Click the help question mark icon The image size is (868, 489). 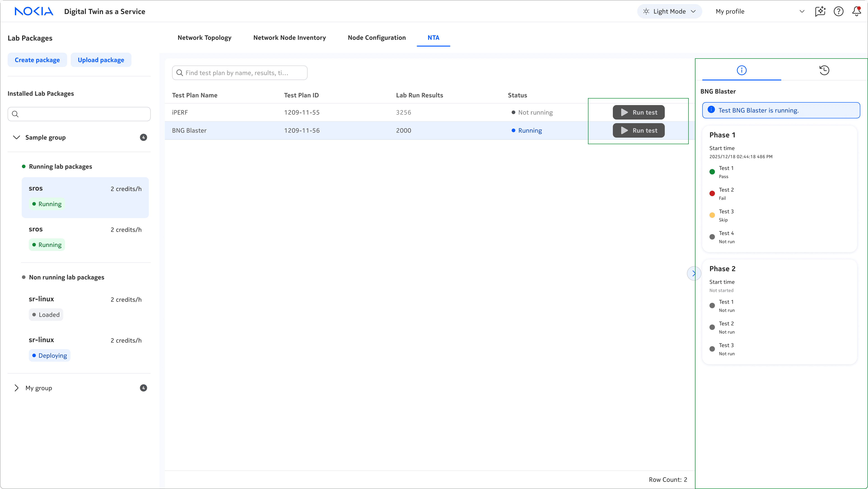pyautogui.click(x=838, y=12)
